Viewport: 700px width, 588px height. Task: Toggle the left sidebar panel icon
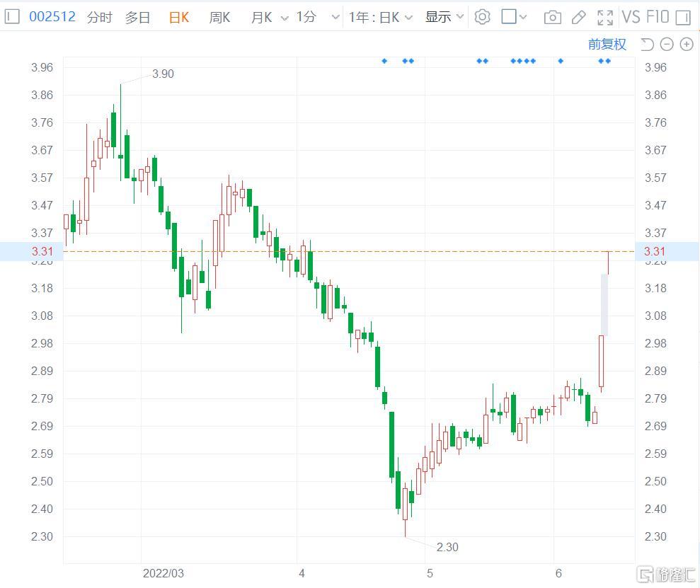point(12,17)
